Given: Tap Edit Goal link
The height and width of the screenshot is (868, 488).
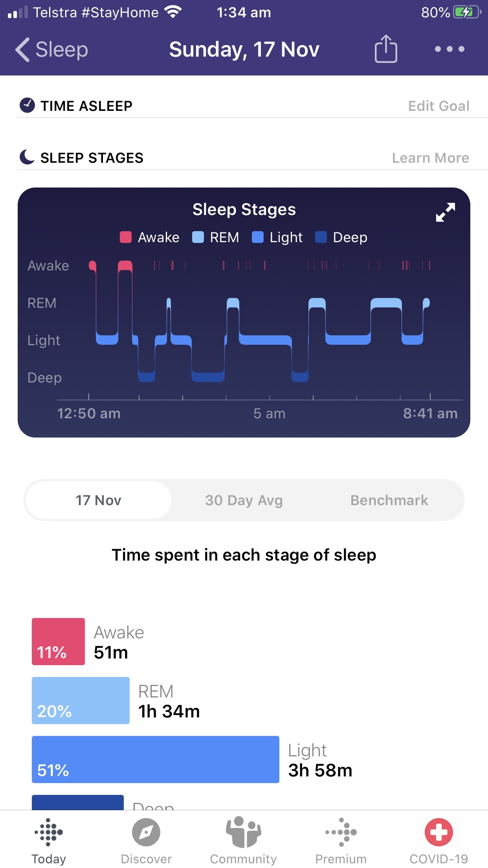Looking at the screenshot, I should click(438, 106).
